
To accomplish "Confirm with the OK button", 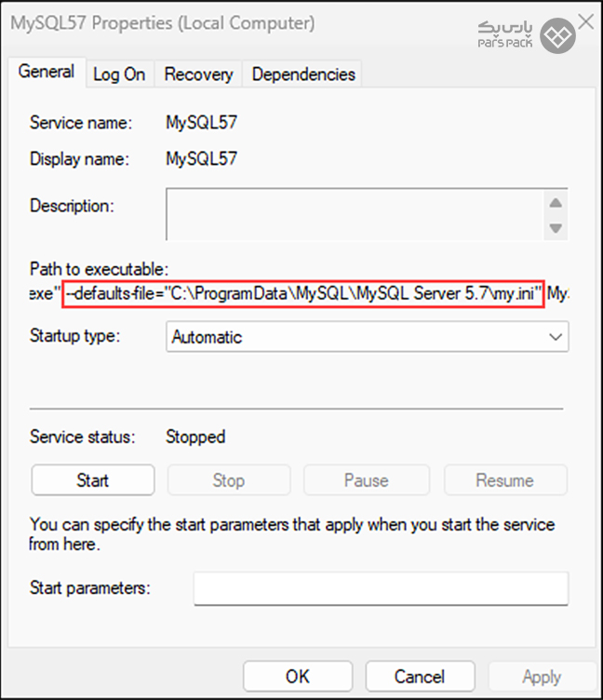I will coord(298,677).
